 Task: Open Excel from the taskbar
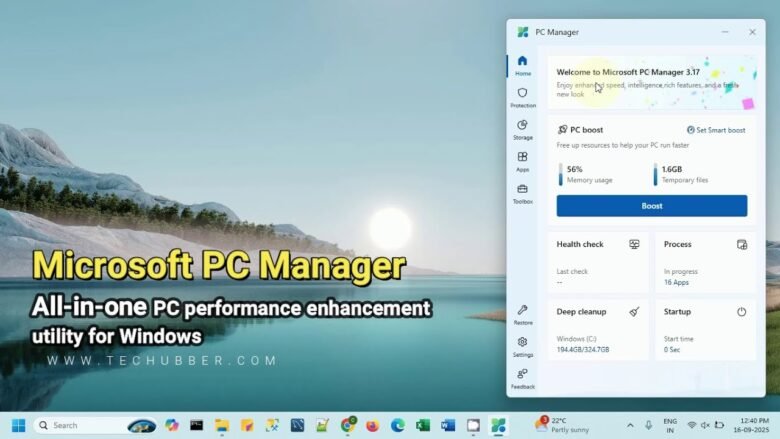[422, 426]
